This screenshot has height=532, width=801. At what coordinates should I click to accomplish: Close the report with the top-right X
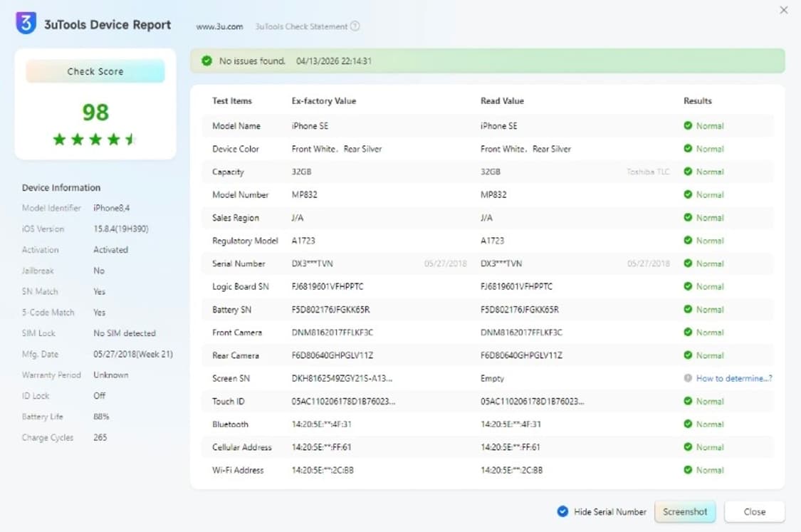coord(784,10)
